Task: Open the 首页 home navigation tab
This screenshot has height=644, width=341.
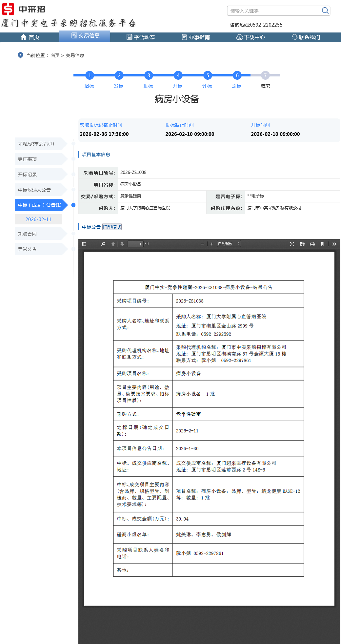Action: tap(30, 37)
